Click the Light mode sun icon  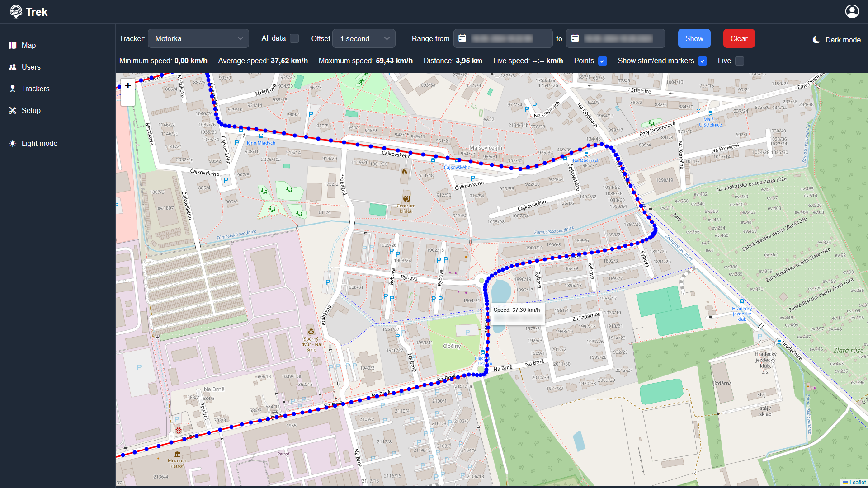tap(13, 143)
